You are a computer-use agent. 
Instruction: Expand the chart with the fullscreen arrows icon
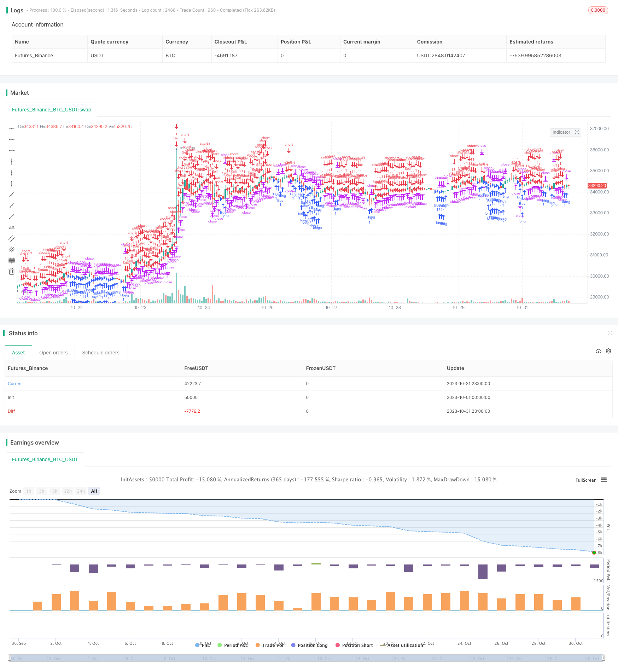click(577, 132)
